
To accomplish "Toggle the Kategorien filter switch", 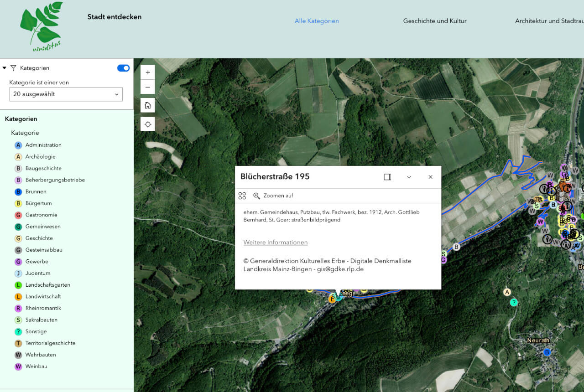I will click(x=123, y=68).
